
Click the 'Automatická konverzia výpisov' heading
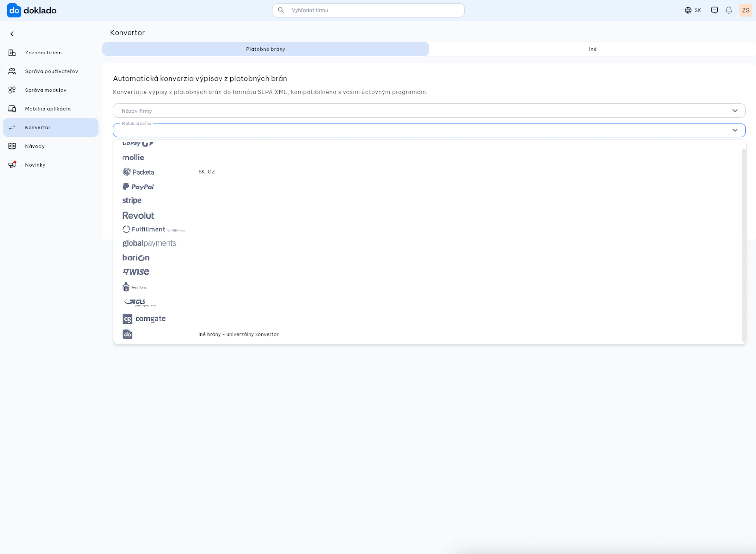click(200, 78)
